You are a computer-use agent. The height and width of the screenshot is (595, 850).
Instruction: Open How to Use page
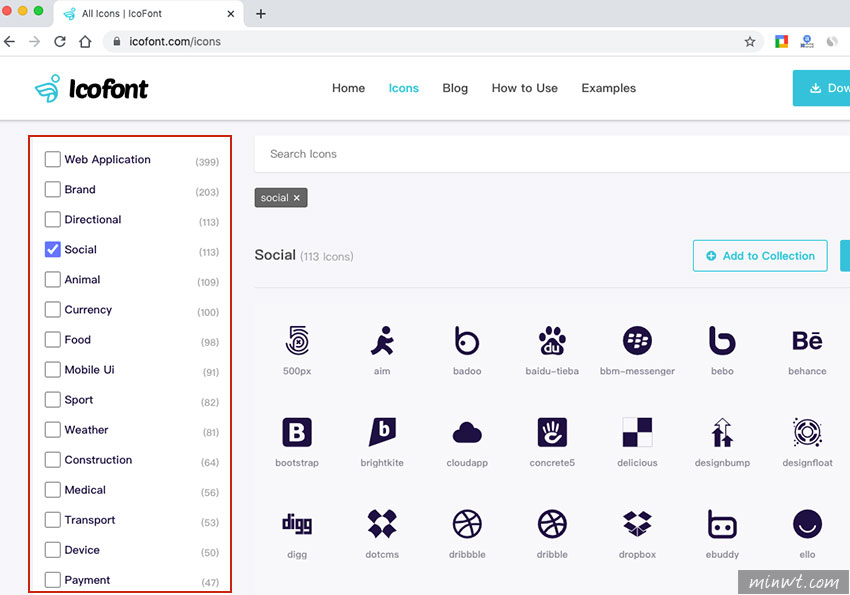coord(525,88)
